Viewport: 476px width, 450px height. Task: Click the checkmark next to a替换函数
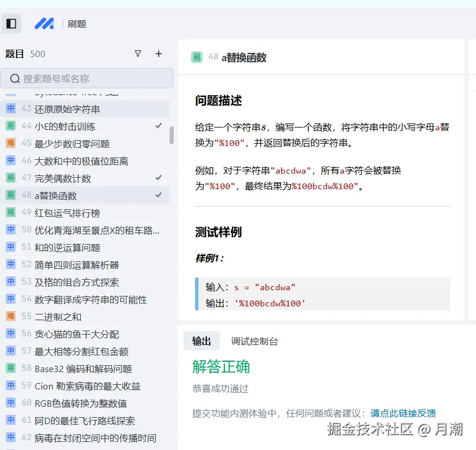click(x=160, y=195)
